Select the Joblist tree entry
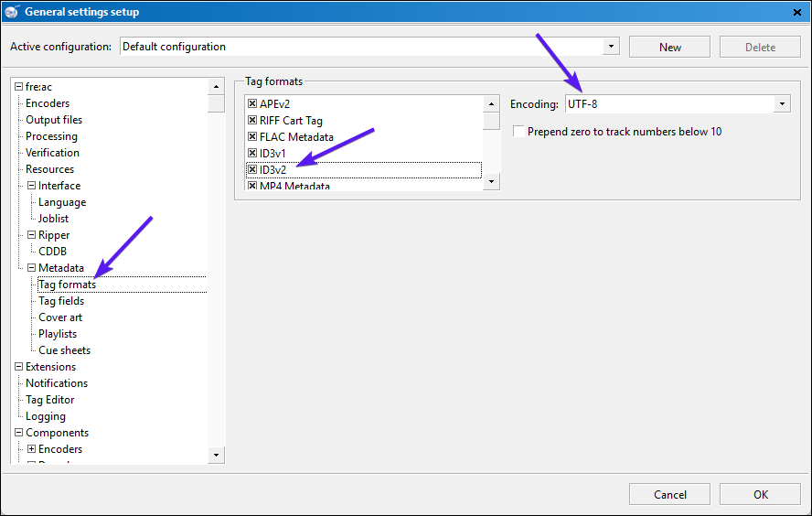 pyautogui.click(x=53, y=219)
